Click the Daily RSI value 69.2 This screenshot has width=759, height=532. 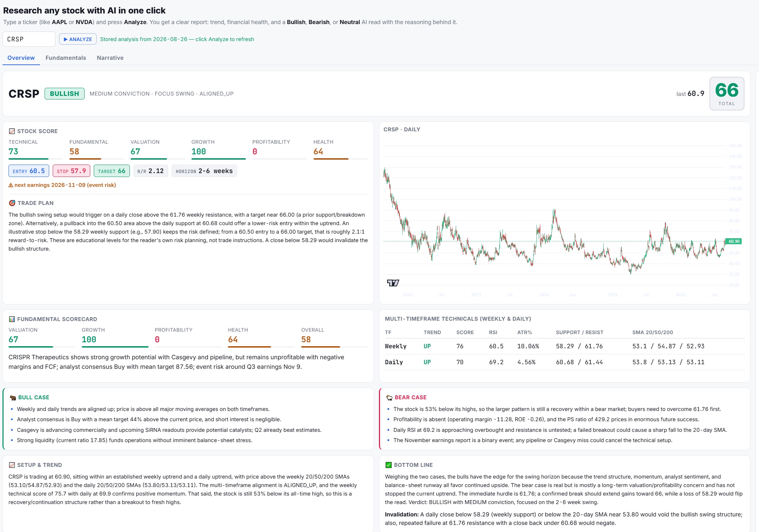click(496, 362)
